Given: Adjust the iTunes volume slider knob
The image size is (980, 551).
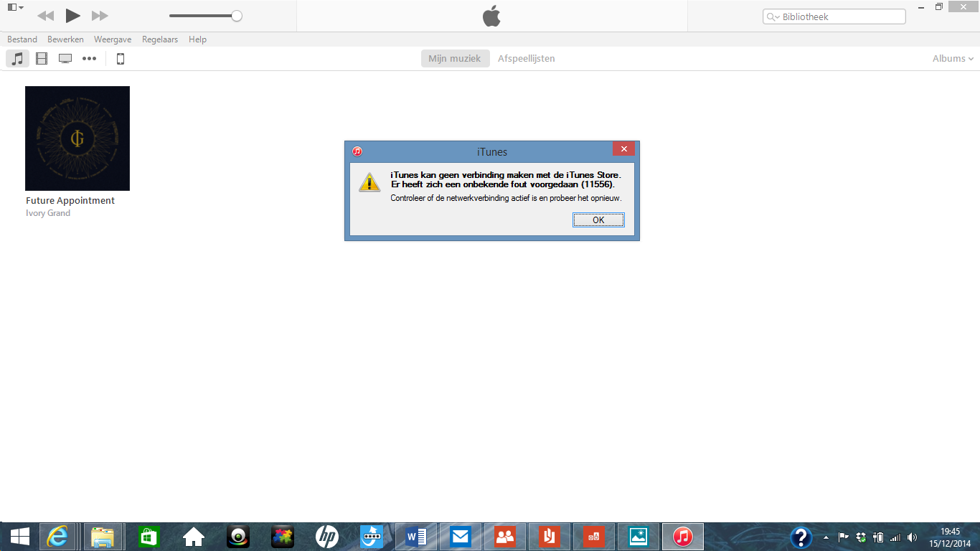Looking at the screenshot, I should [x=237, y=16].
